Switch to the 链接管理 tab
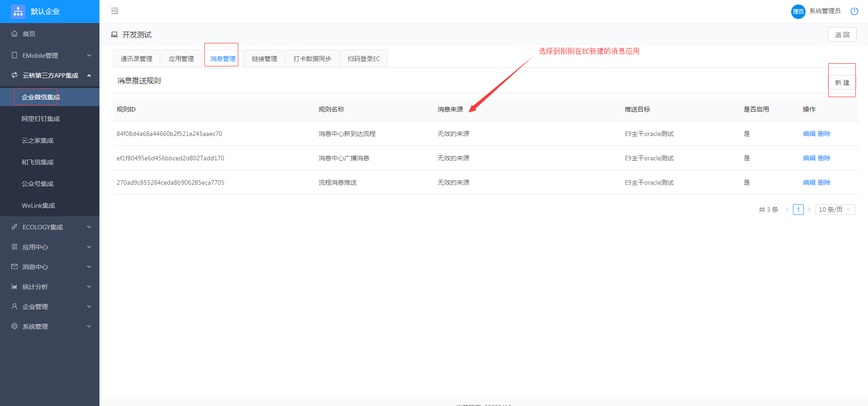Image resolution: width=868 pixels, height=406 pixels. click(264, 59)
